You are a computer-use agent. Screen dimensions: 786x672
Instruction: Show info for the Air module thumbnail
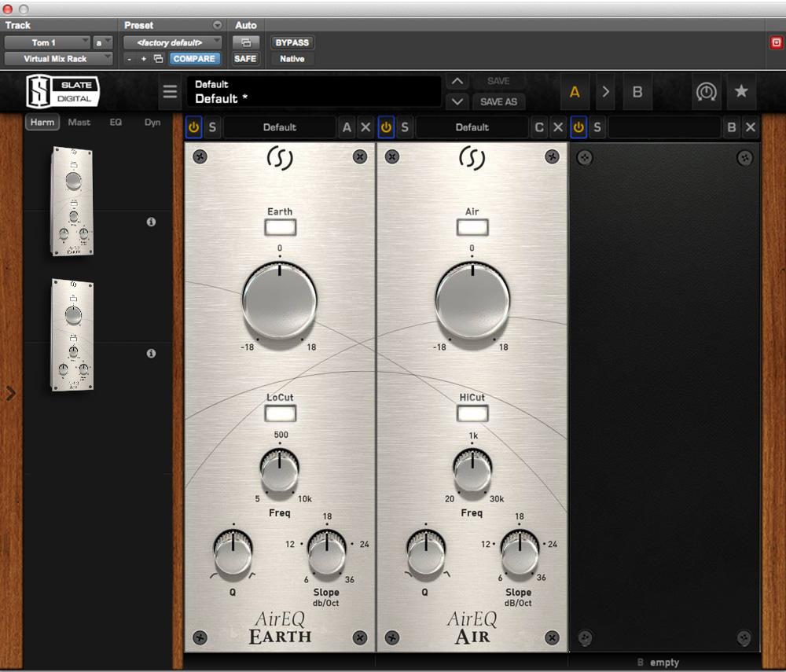(x=151, y=354)
